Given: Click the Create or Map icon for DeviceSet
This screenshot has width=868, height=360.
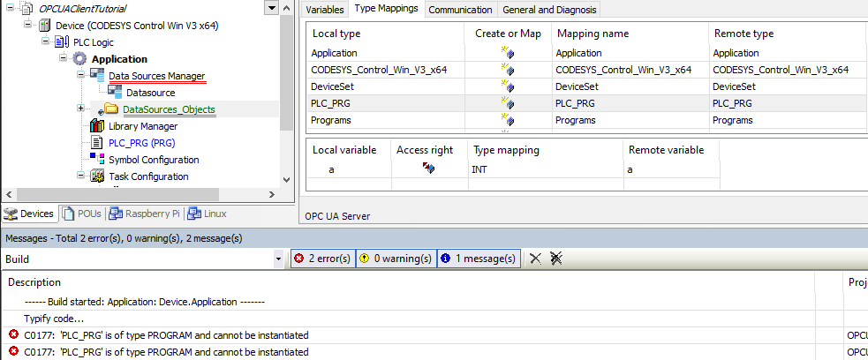Looking at the screenshot, I should 508,86.
